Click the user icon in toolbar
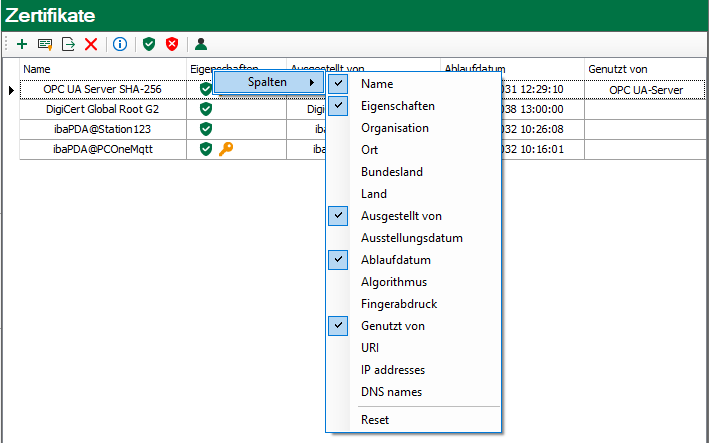 click(x=201, y=44)
